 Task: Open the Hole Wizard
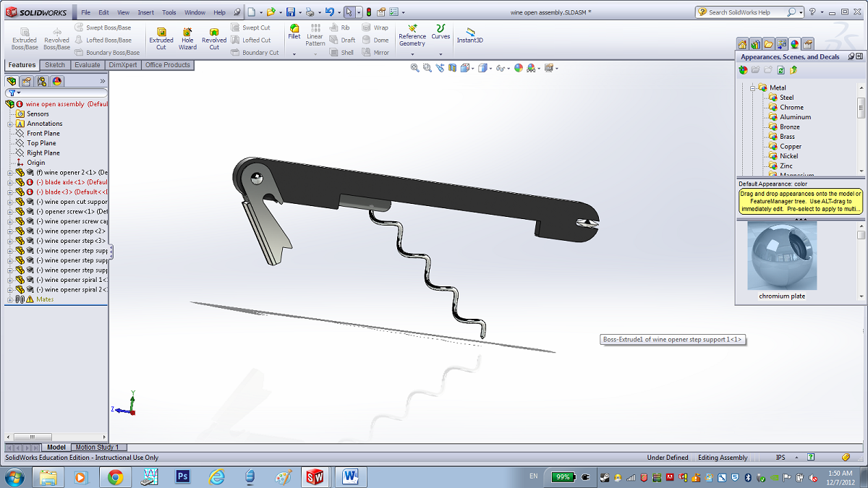187,36
